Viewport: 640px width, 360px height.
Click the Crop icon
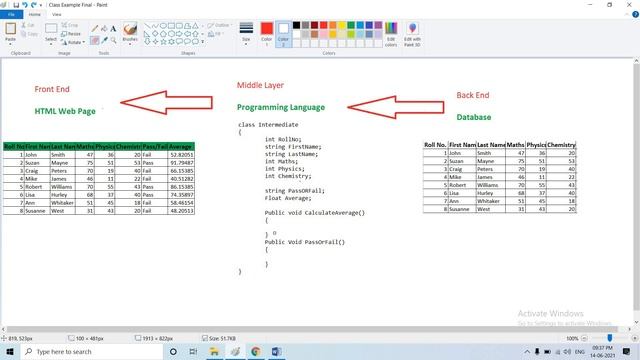point(64,25)
